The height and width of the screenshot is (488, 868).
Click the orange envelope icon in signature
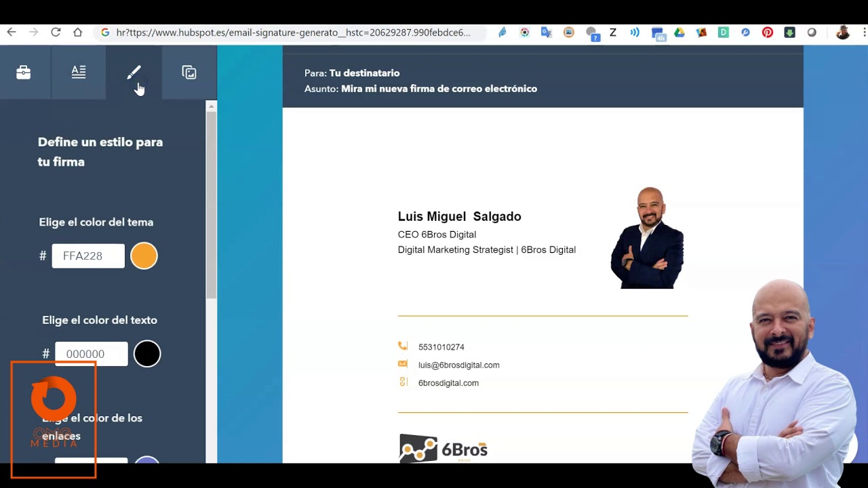[x=403, y=365]
